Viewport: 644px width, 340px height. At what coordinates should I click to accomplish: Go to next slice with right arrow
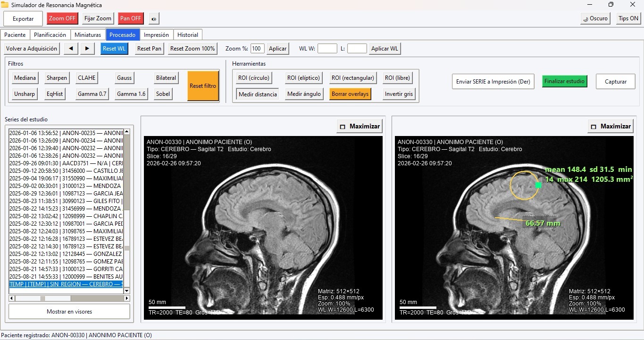pyautogui.click(x=87, y=49)
